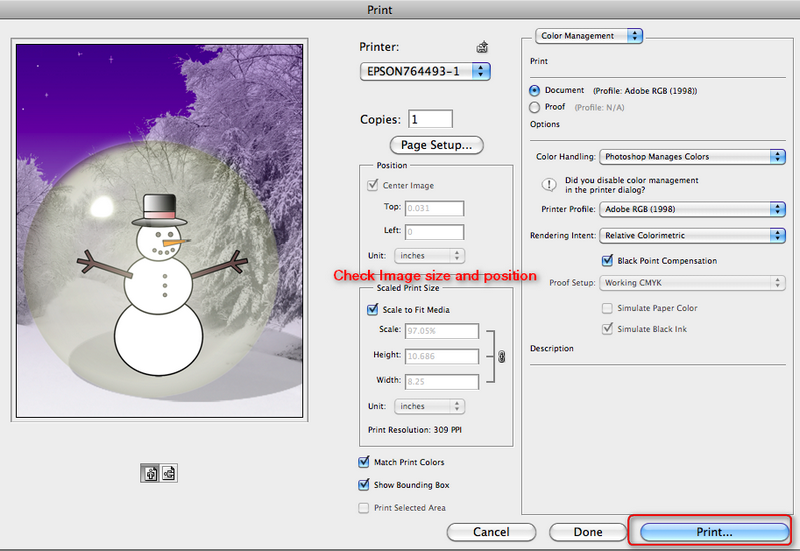Disable Match Print Colors
Viewport: 800px width, 551px height.
coord(364,462)
